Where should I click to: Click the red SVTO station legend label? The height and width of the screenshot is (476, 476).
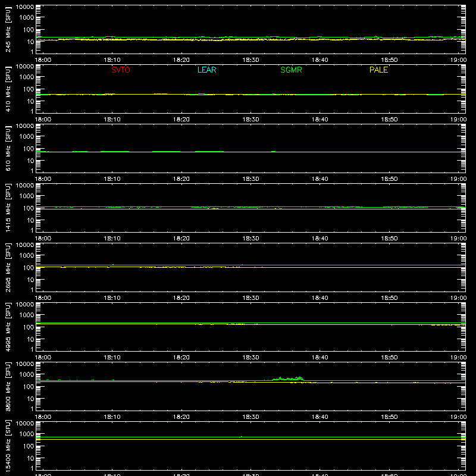click(121, 70)
